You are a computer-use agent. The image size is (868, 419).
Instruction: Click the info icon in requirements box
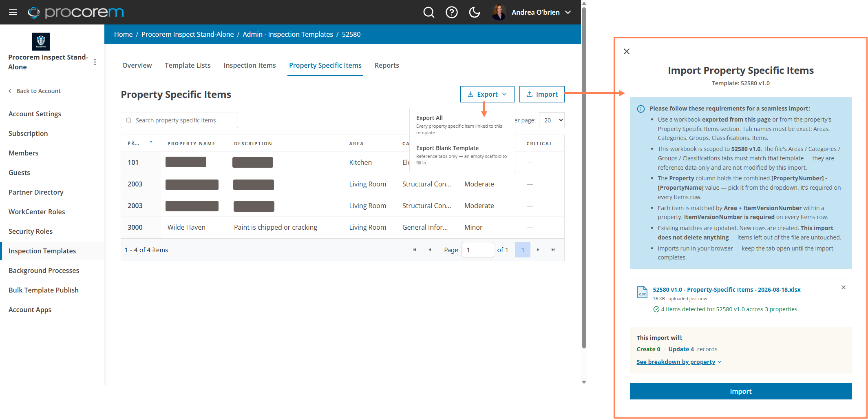(x=641, y=109)
